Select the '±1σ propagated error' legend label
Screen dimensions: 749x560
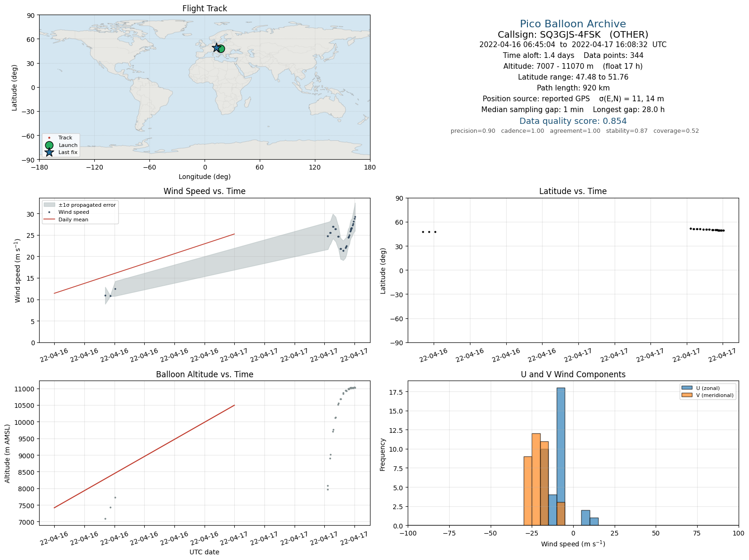(87, 205)
